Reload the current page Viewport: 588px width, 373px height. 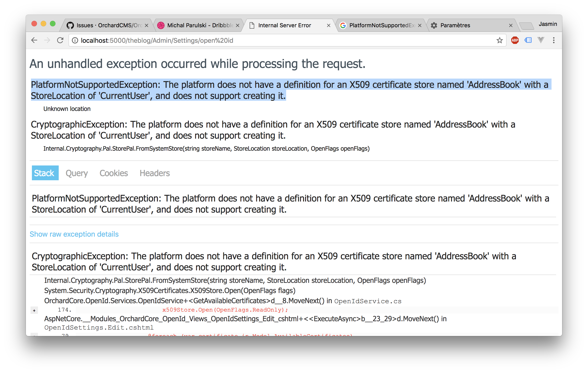coord(60,40)
